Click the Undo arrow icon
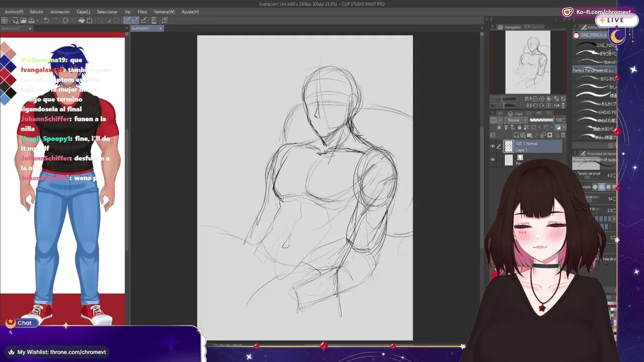Viewport: 644px width, 362px height. click(x=46, y=21)
